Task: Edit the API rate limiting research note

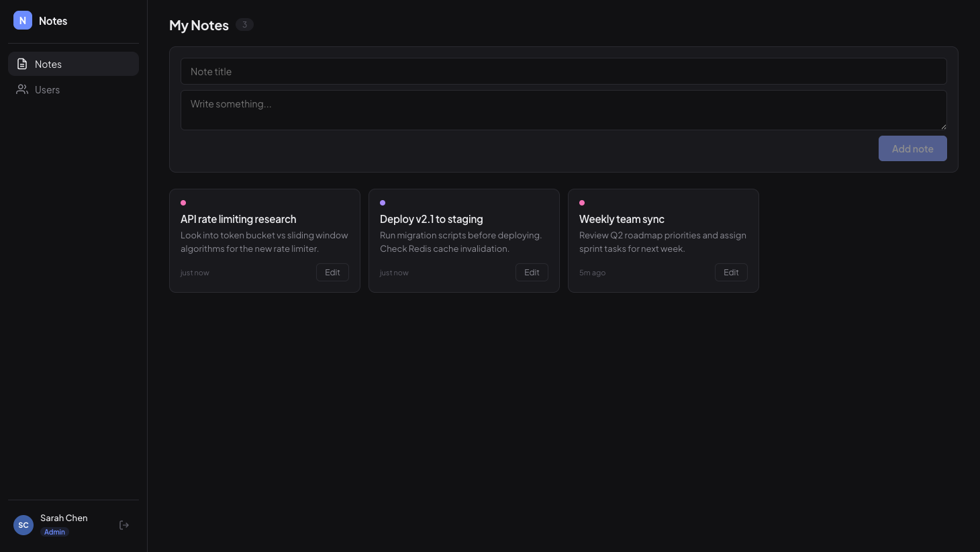Action: [332, 272]
